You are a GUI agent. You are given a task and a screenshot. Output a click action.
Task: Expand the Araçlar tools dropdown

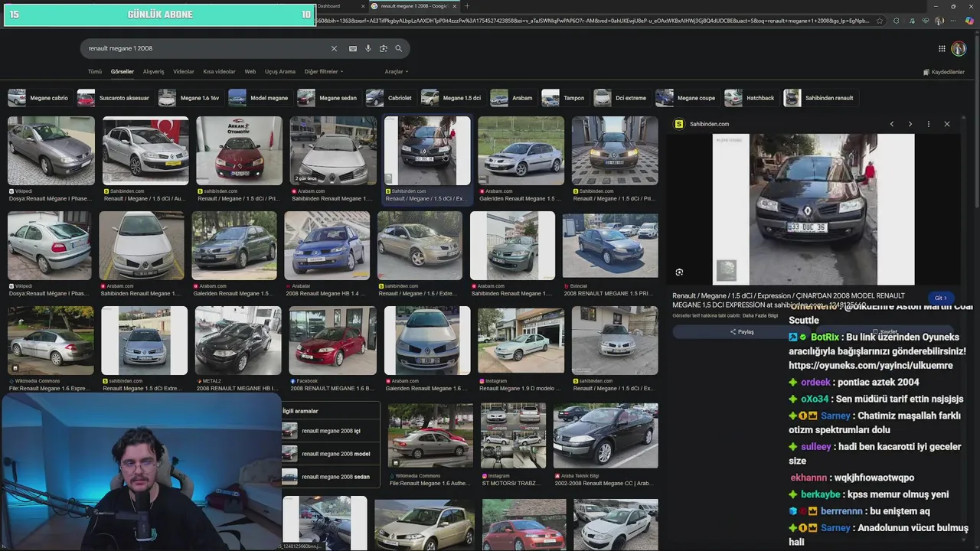(x=397, y=71)
